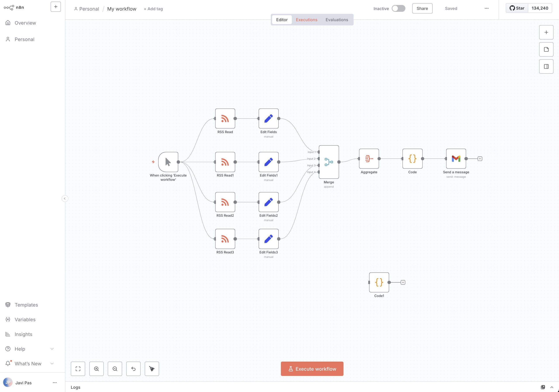
Task: Click the Execute workflow button
Action: tap(312, 369)
